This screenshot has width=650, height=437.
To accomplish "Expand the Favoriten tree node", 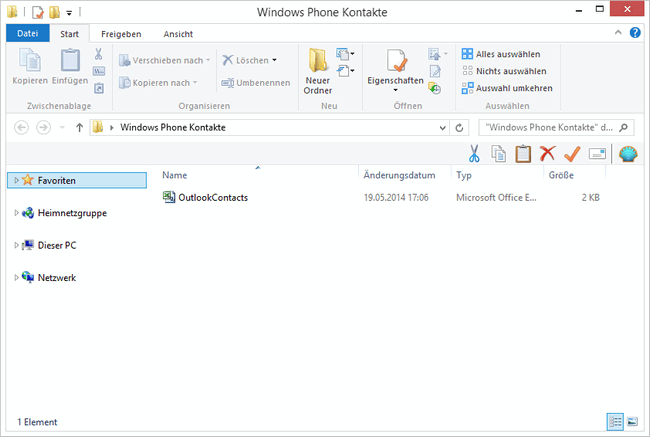I will click(17, 180).
